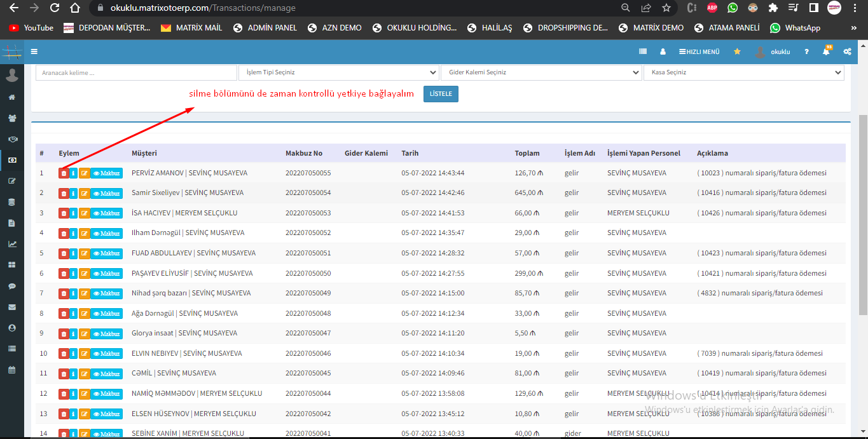
Task: Open the HIZLI MENÜ quick menu
Action: (x=699, y=51)
